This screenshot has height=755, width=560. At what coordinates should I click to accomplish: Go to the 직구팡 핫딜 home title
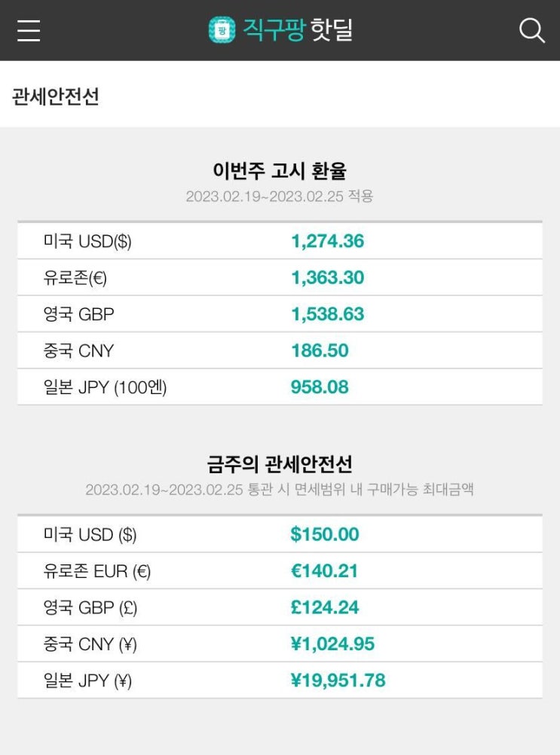click(297, 30)
